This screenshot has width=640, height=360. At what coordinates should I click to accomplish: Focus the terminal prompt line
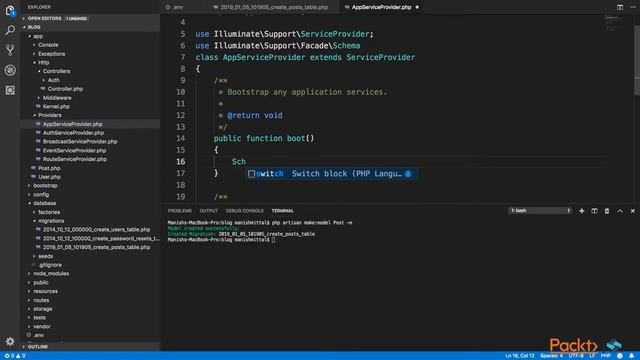pyautogui.click(x=222, y=240)
